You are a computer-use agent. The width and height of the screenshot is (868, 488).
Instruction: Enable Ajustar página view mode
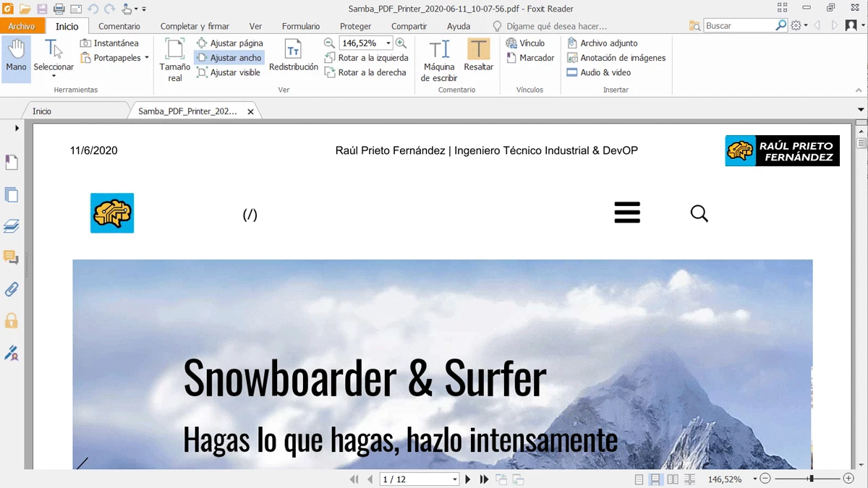click(231, 43)
